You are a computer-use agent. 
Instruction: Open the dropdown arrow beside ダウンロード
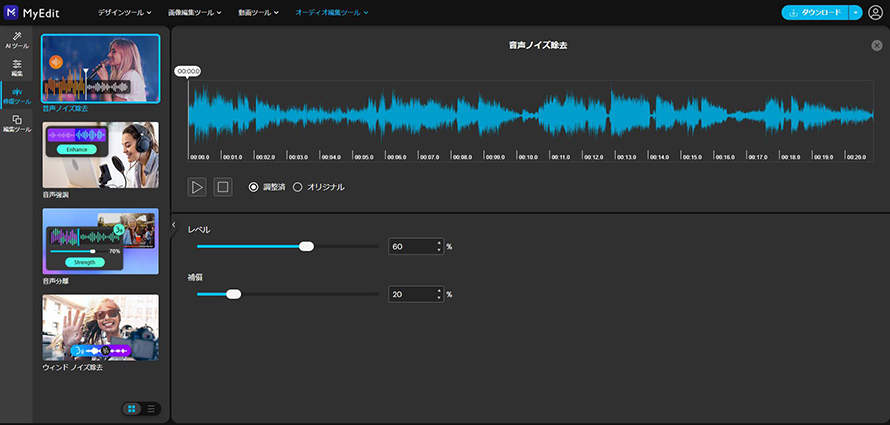coord(855,13)
